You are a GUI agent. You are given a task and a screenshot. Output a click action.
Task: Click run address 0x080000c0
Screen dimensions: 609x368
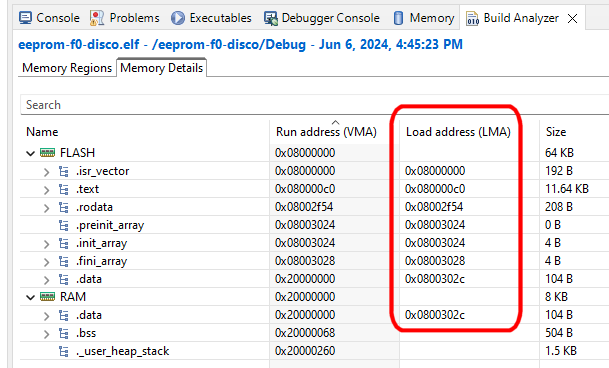305,189
